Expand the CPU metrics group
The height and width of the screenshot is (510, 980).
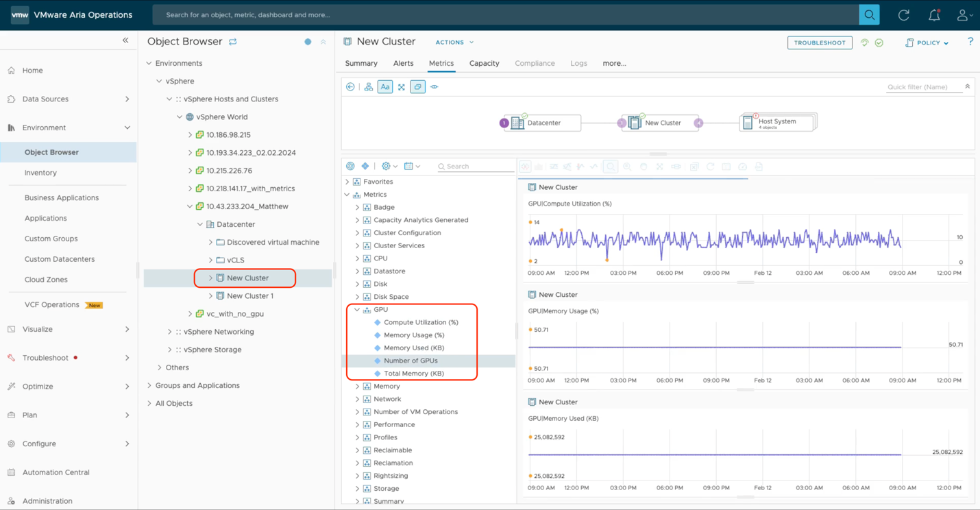click(x=357, y=258)
